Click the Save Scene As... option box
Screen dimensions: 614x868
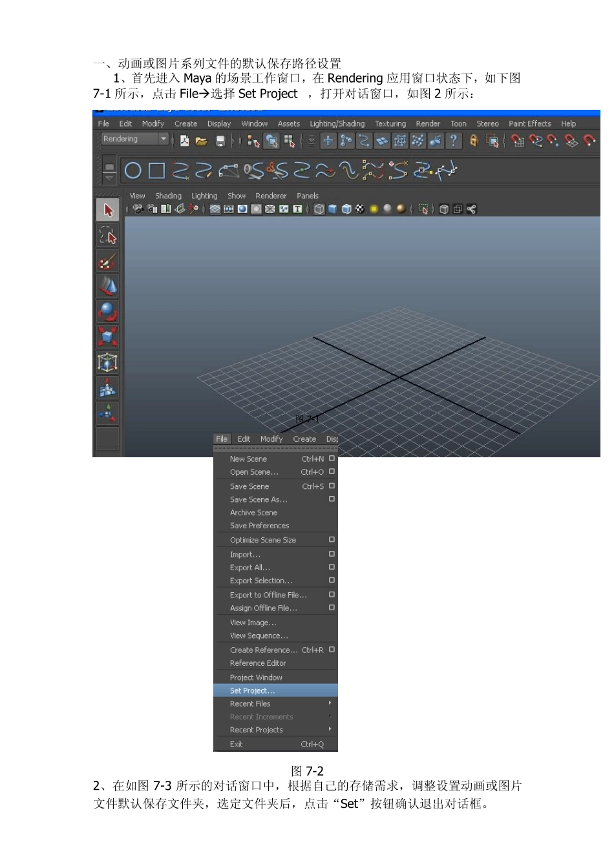pyautogui.click(x=332, y=499)
